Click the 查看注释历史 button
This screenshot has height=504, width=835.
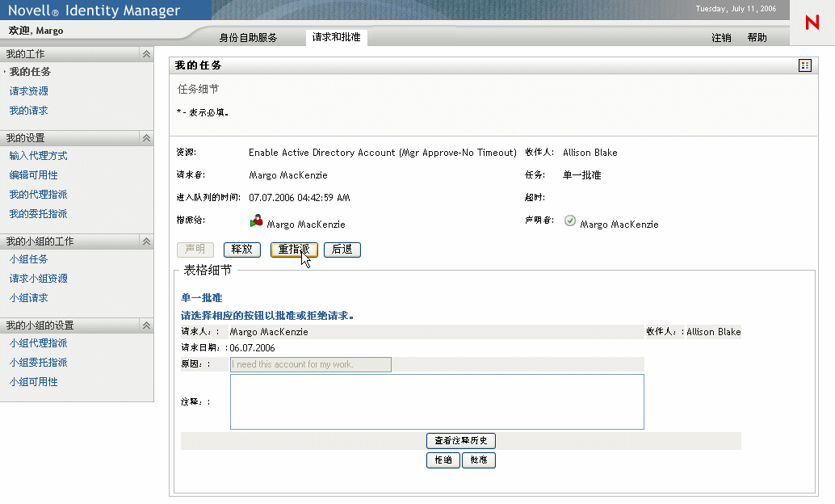click(461, 441)
